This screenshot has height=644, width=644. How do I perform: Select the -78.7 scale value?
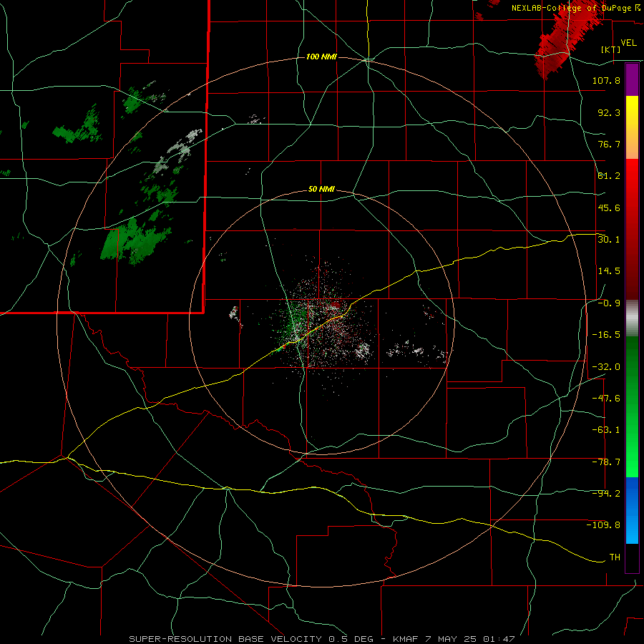pyautogui.click(x=606, y=462)
